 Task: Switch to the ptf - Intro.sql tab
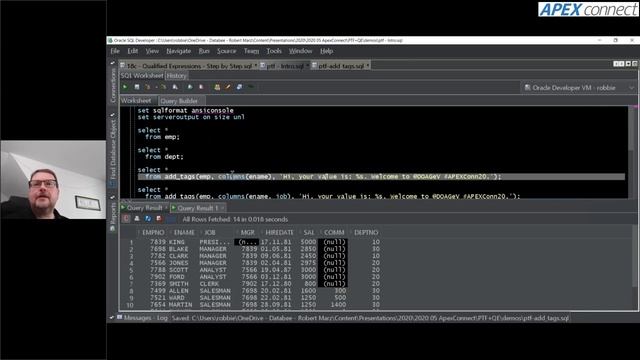285,66
